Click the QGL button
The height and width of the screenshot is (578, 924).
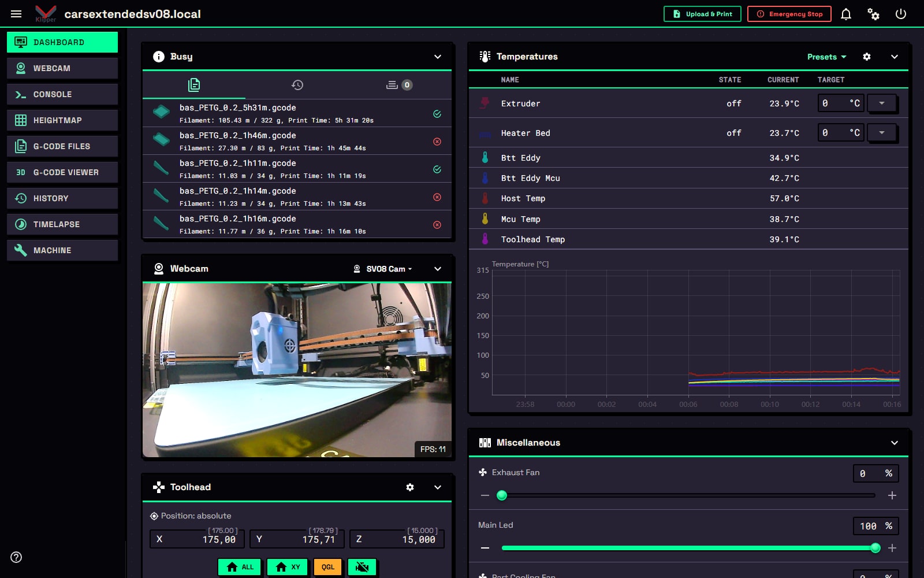coord(328,567)
